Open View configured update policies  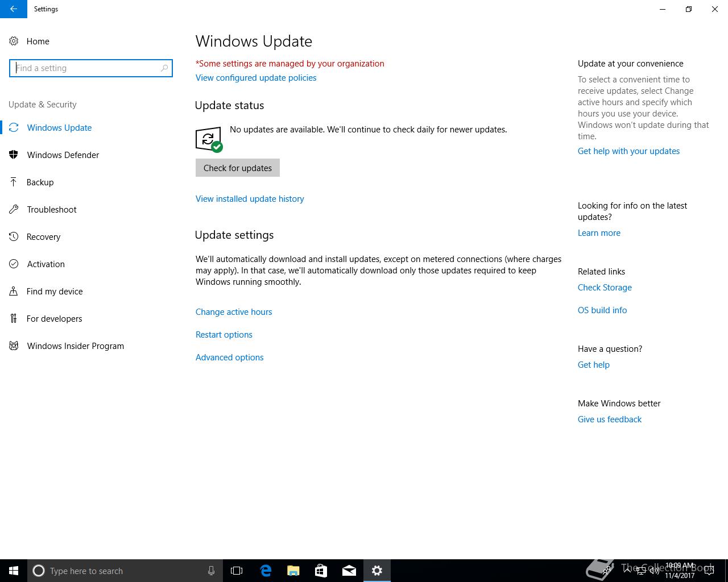pyautogui.click(x=256, y=78)
